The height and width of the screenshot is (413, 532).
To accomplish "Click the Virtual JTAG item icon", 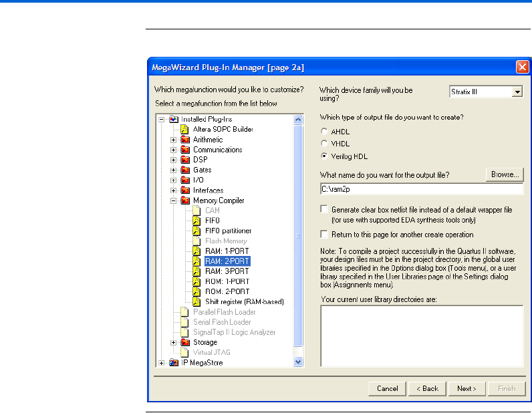I will click(184, 353).
